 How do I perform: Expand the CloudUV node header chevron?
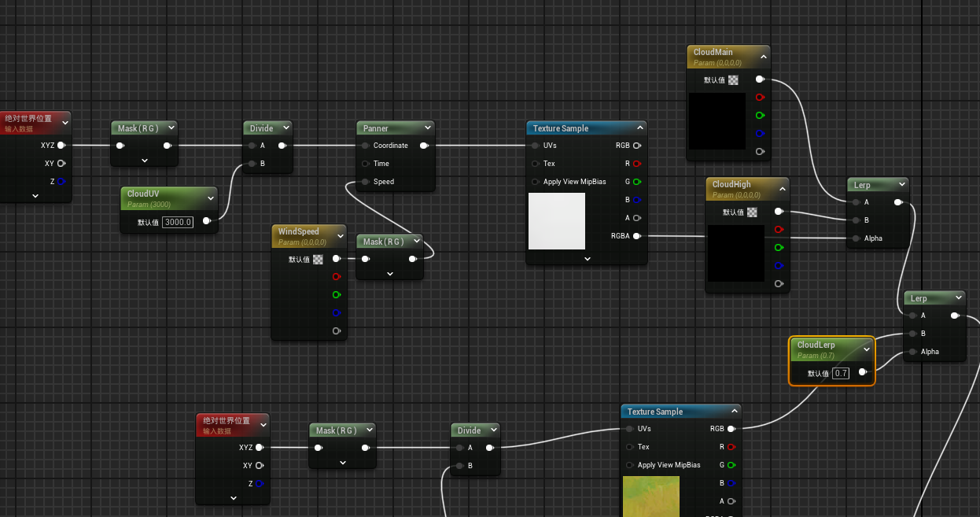(x=210, y=198)
